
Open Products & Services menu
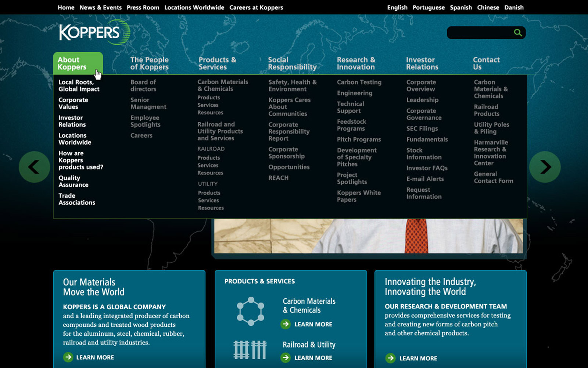pos(217,63)
